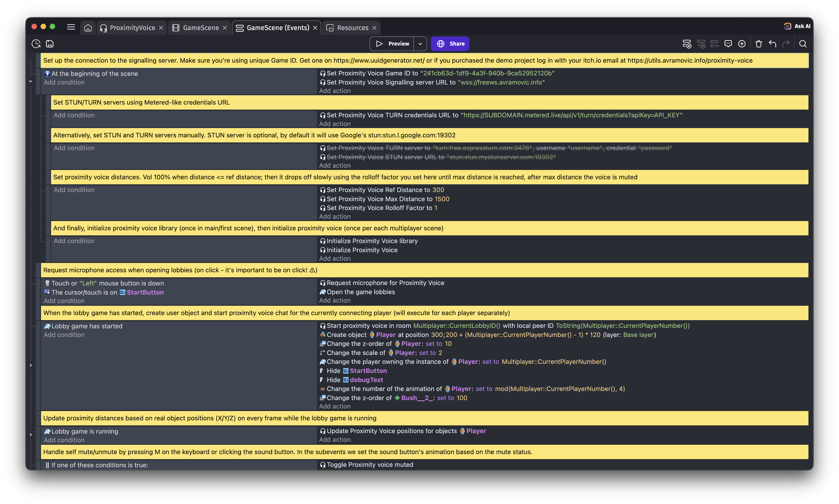Go to the home page icon
This screenshot has height=504, width=839.
(88, 28)
